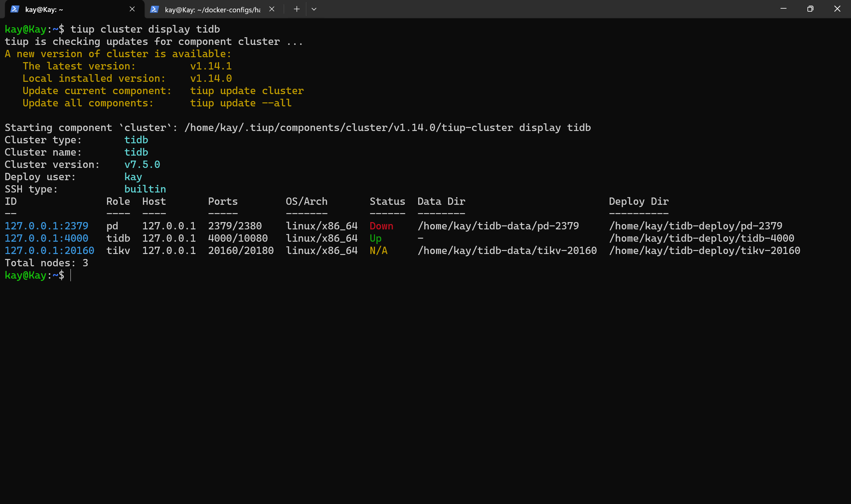Click the ports 2379/2380
Image resolution: width=851 pixels, height=504 pixels.
click(235, 226)
